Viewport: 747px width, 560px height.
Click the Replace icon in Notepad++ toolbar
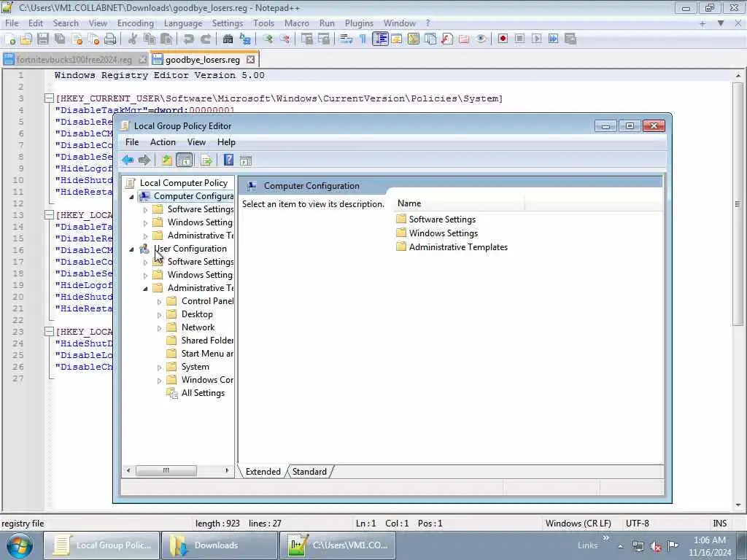245,39
